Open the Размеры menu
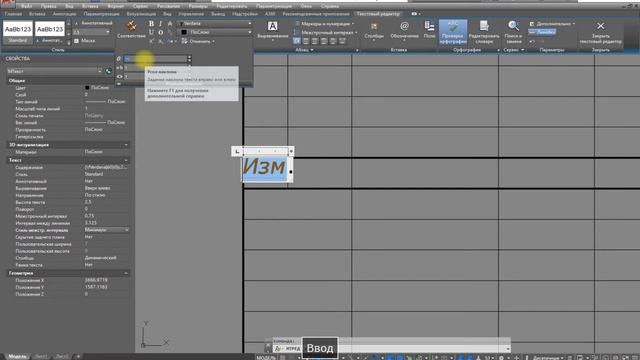Image resolution: width=640 pixels, height=360 pixels. tap(198, 6)
